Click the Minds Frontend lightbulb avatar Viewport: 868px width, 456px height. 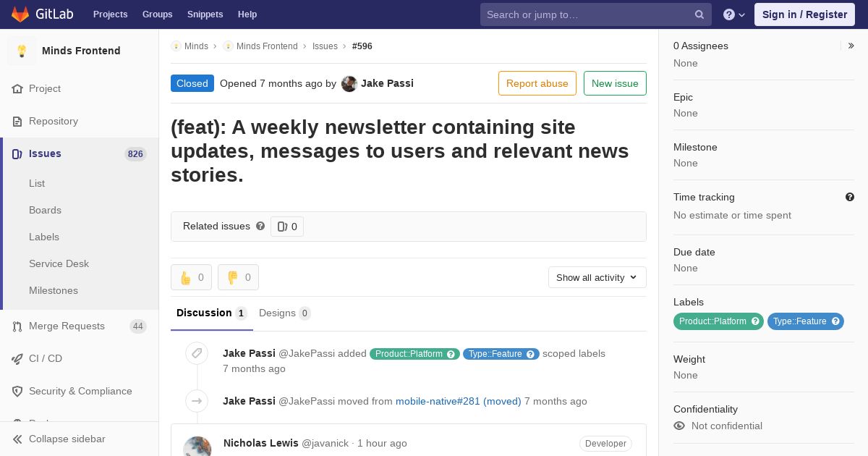[x=22, y=51]
